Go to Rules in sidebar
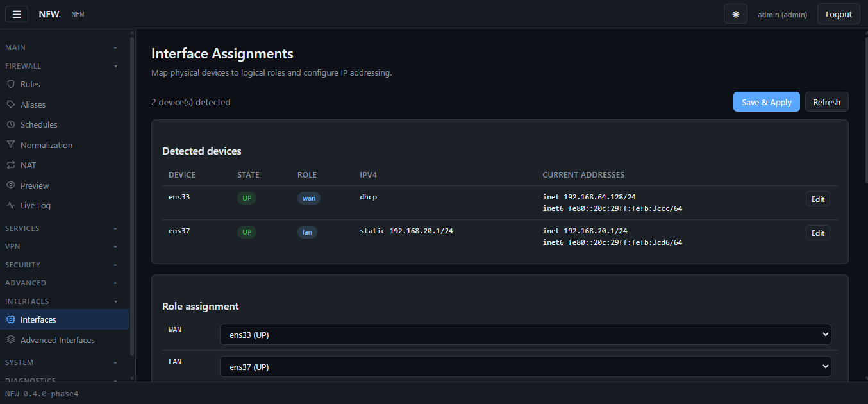The image size is (868, 404). (64, 84)
